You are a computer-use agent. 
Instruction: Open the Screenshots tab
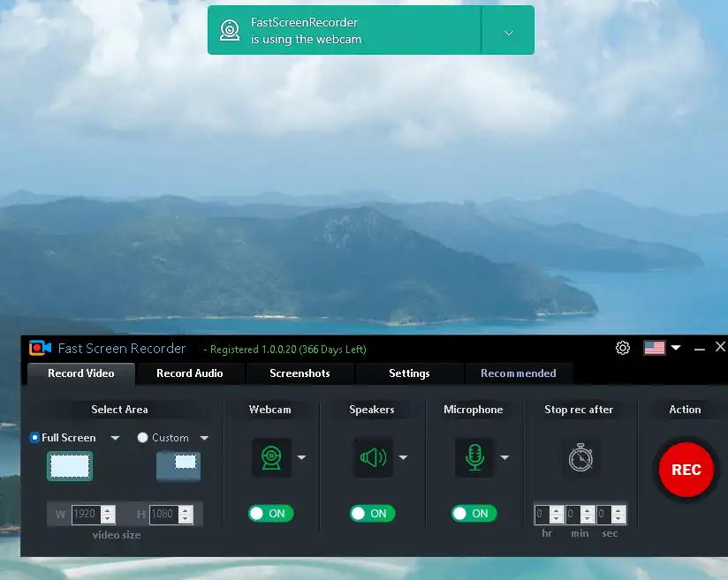[300, 373]
